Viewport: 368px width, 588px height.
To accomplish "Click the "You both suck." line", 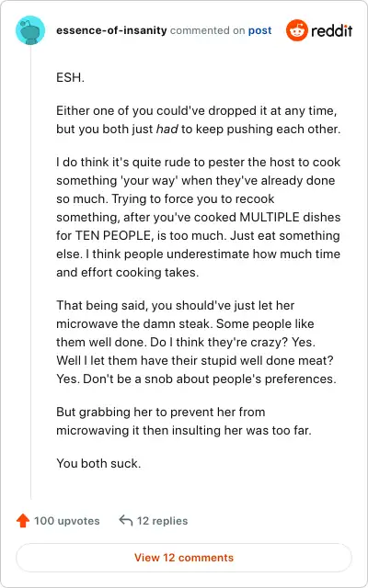I will (98, 463).
